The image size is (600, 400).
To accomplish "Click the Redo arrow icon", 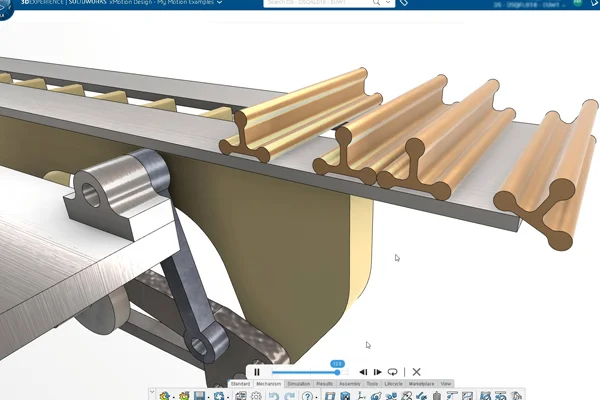I will point(288,396).
